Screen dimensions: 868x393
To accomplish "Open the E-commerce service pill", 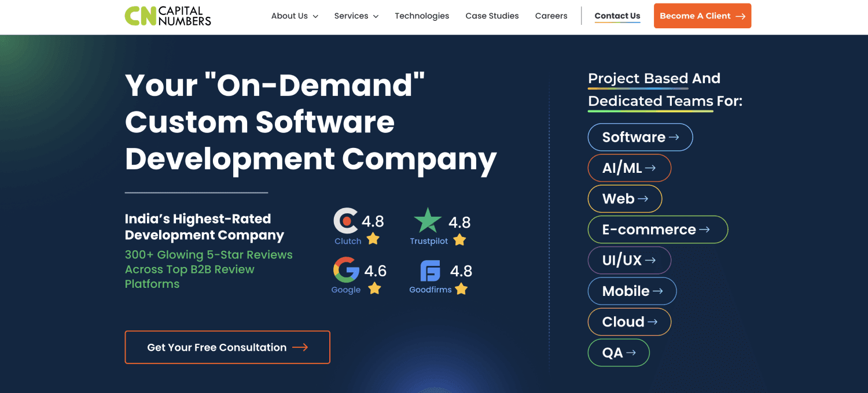I will coord(657,229).
